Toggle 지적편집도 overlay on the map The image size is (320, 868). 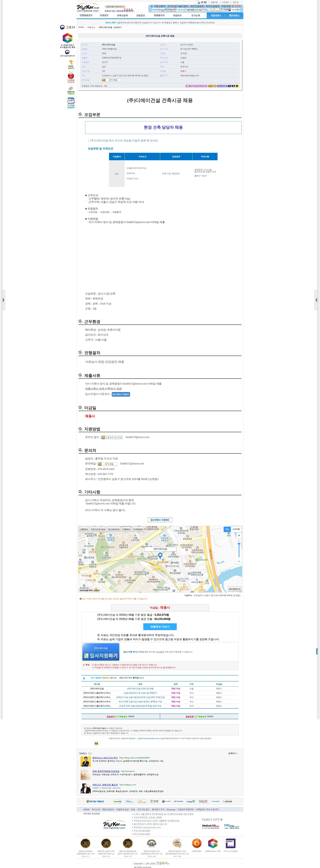[x=138, y=529]
